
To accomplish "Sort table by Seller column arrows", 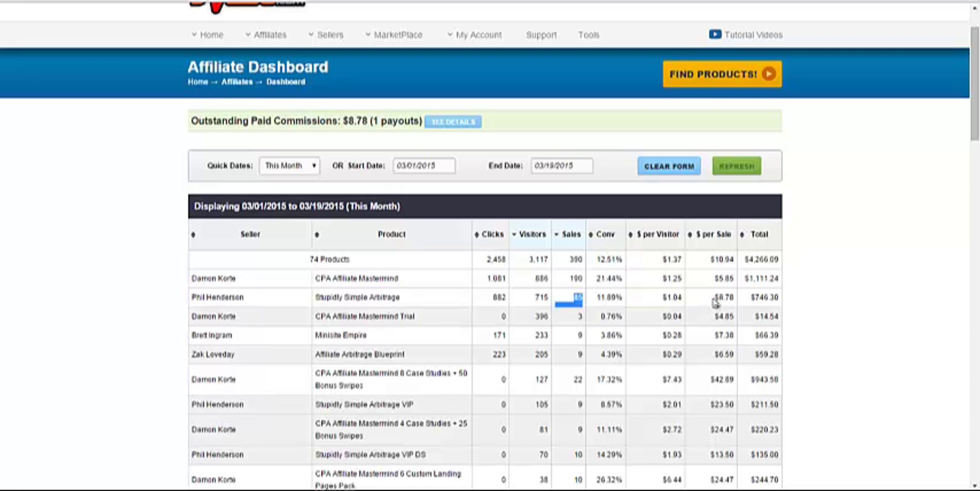I will point(193,235).
